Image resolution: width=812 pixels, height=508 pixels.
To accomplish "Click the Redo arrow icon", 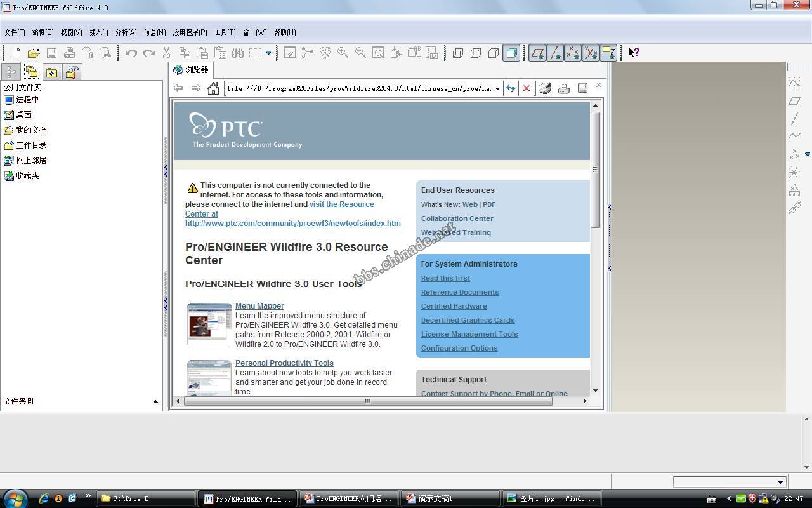I will [x=149, y=53].
